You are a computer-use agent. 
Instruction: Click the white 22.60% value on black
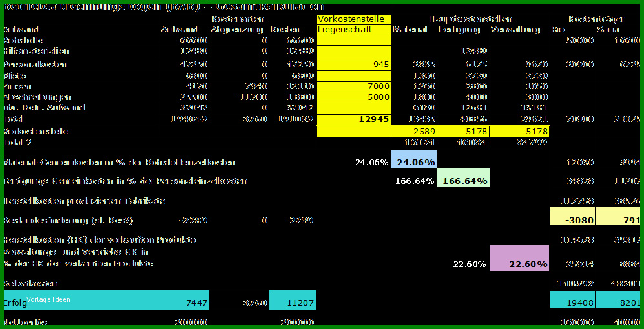[x=470, y=264]
